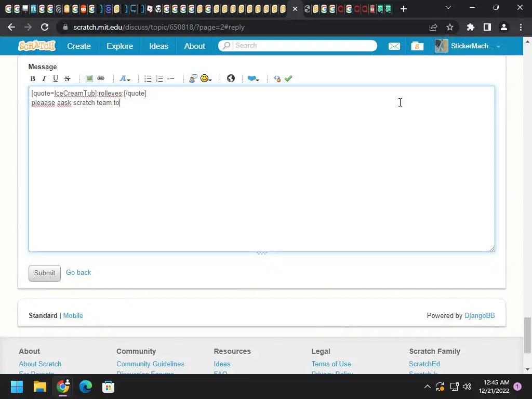Open ScratchEd footer link

point(424,364)
